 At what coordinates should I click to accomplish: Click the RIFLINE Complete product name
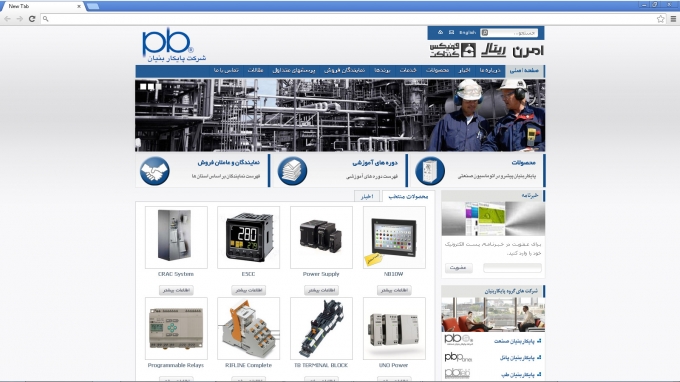click(248, 365)
